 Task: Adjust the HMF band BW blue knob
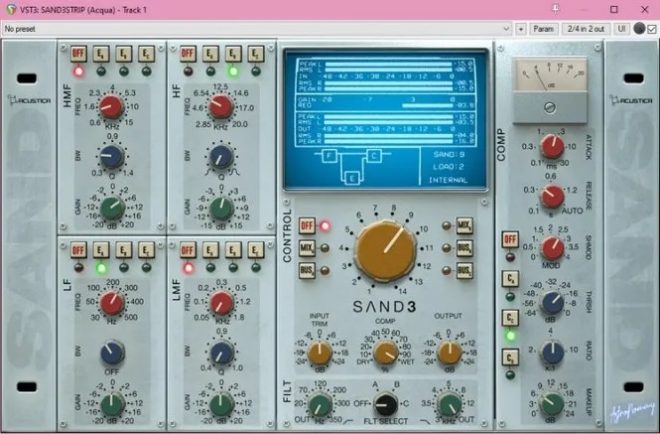112,156
